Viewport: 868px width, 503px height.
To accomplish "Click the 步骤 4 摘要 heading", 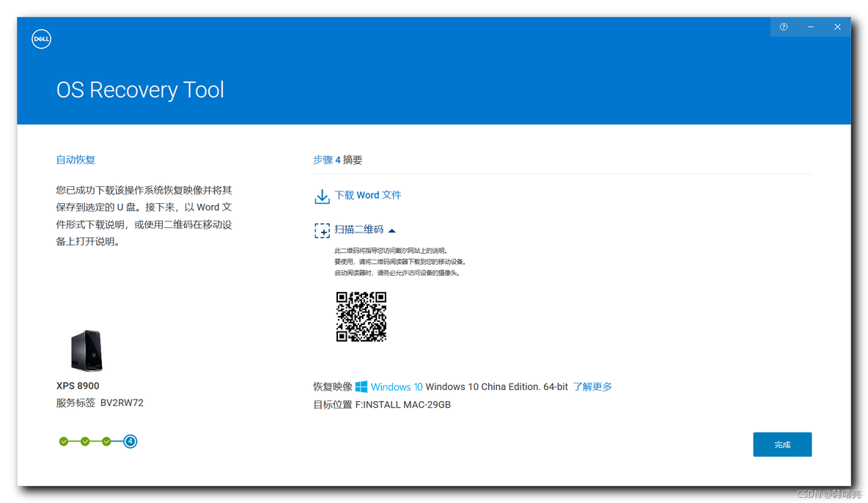I will pos(338,160).
